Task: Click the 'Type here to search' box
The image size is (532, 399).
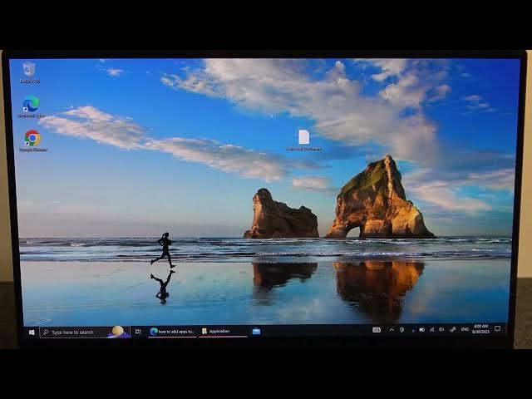Action: click(79, 332)
